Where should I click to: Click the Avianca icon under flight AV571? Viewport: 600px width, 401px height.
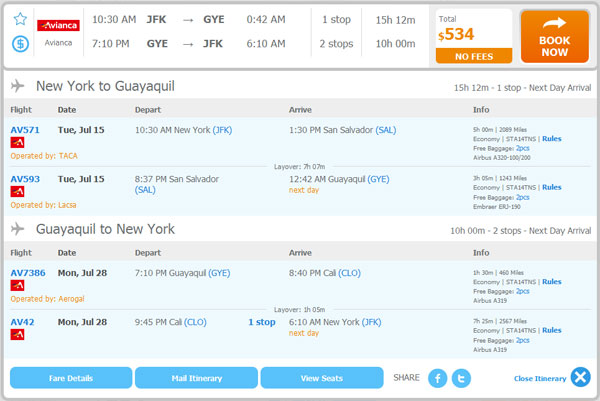coord(17,142)
